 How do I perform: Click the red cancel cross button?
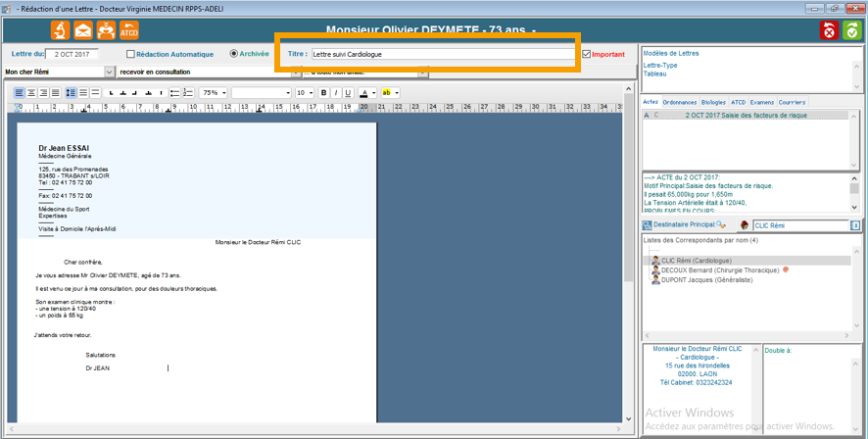point(829,30)
